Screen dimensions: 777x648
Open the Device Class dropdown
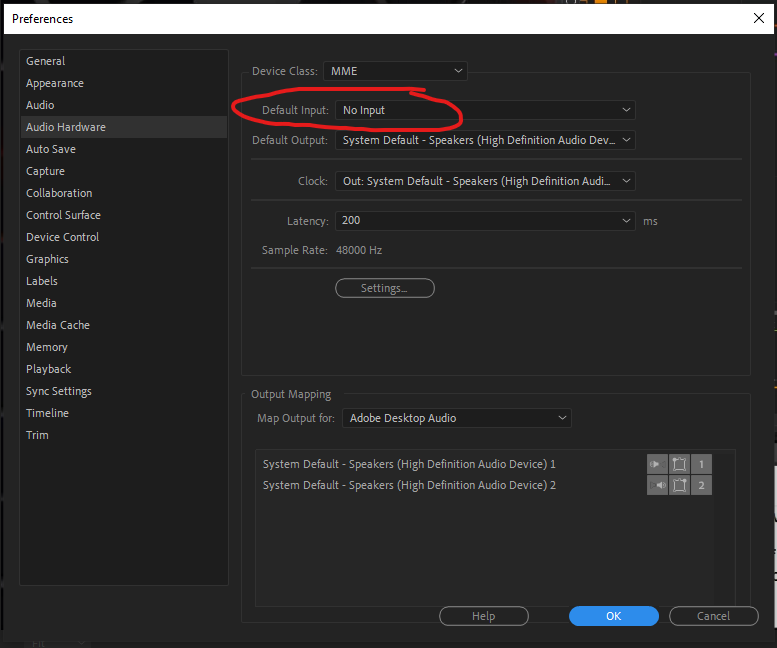(395, 71)
